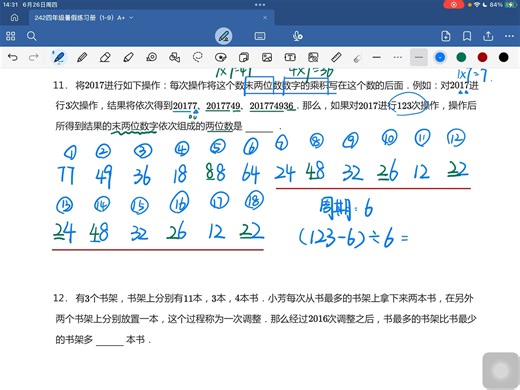
Task: Select the 242四年级暑假练习册 (1-9) A+ tab
Action: pos(152,18)
